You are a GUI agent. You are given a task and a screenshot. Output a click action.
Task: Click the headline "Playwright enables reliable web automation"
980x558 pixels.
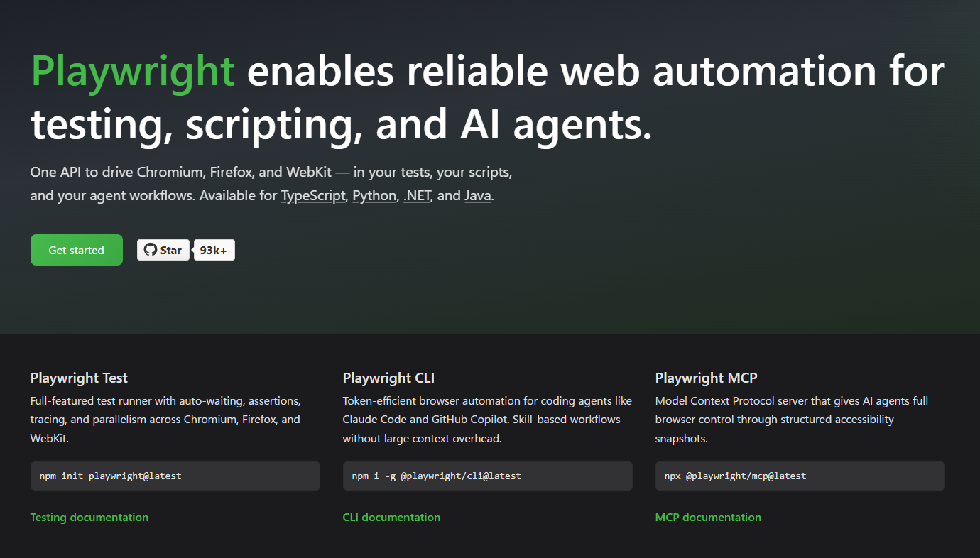(488, 99)
